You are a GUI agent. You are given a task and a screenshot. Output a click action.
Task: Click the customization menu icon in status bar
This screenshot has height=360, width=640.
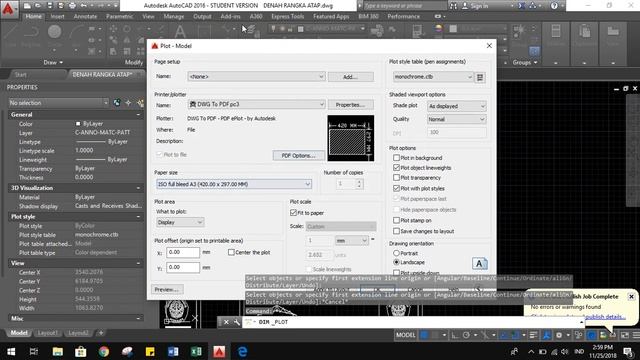tap(636, 335)
